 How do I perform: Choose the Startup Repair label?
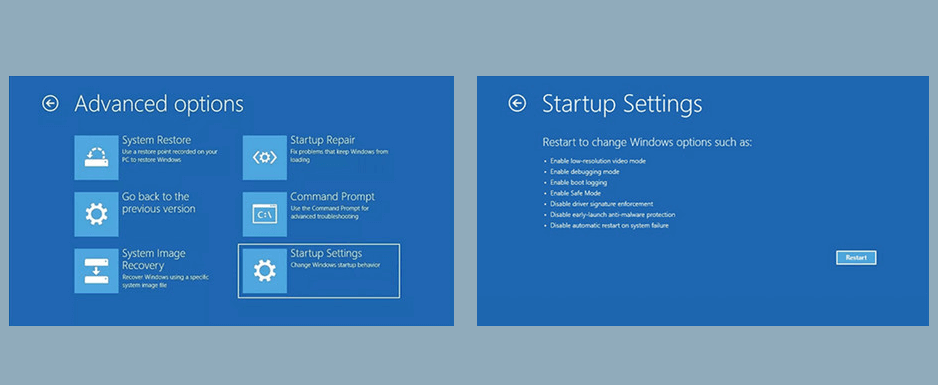pos(322,140)
